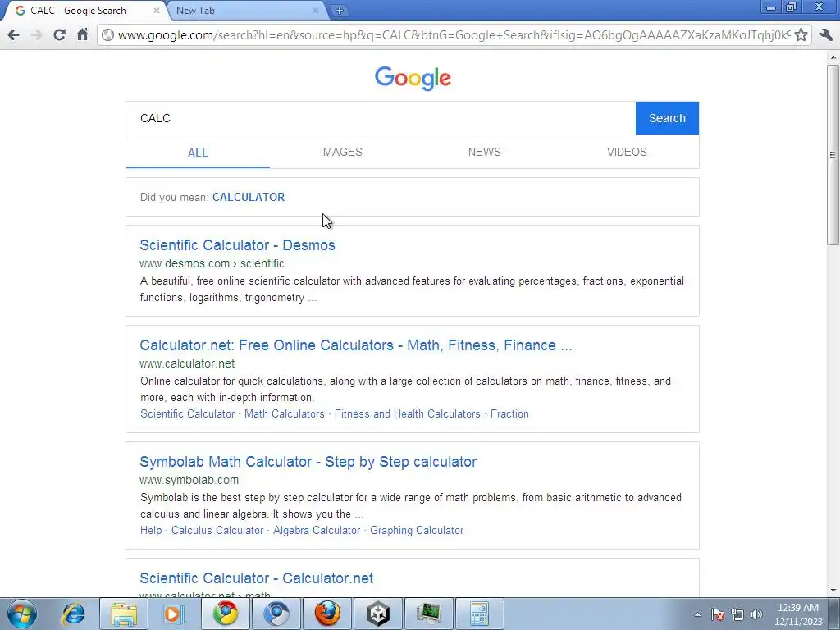Open the Symbolab Help sitelink

151,530
